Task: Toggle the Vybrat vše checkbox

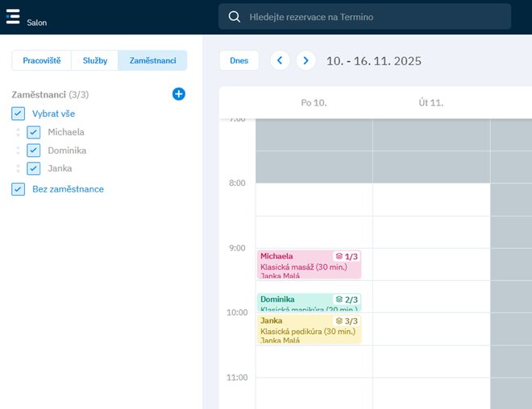Action: point(18,114)
